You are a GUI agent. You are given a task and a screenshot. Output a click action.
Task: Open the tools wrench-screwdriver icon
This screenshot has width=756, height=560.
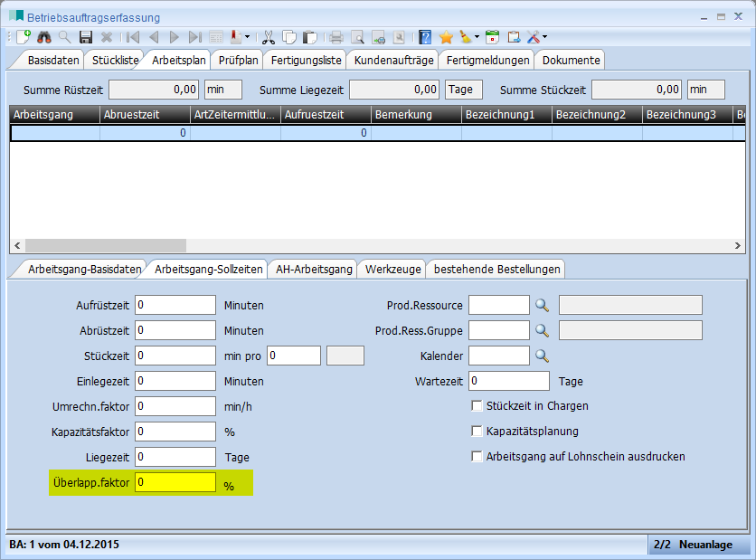(534, 37)
